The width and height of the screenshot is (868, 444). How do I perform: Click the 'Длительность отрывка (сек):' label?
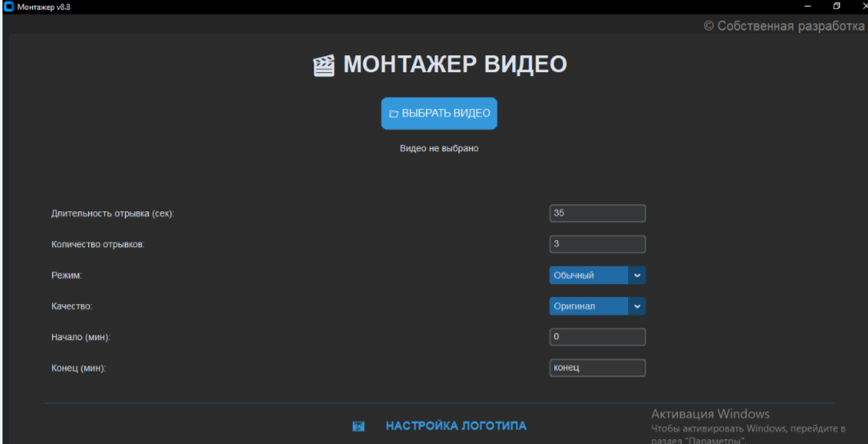pyautogui.click(x=112, y=214)
